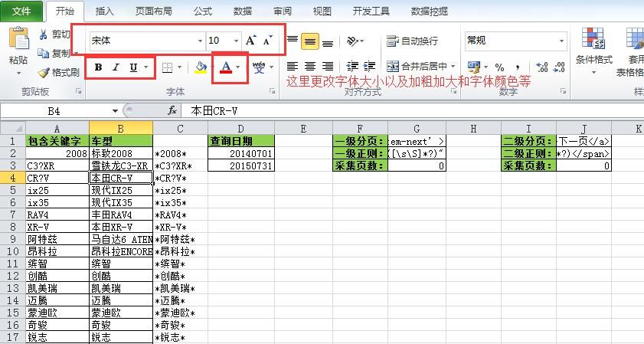Click the Copy icon
This screenshot has height=344, width=644.
coord(44,53)
